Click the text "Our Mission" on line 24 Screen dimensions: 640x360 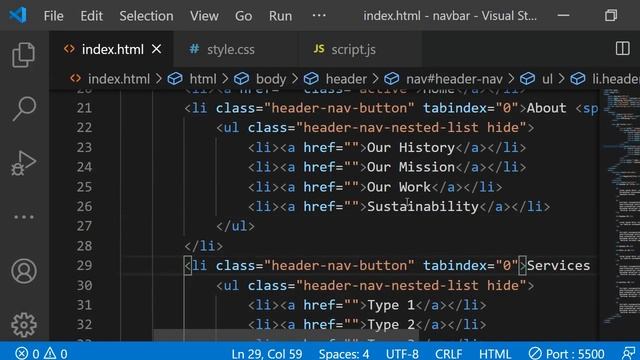[411, 167]
